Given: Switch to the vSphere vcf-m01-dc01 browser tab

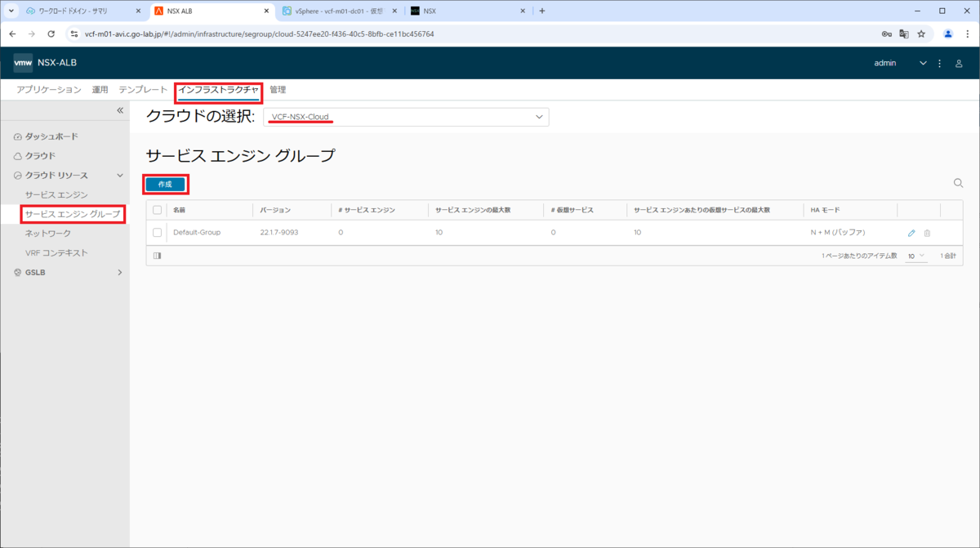Looking at the screenshot, I should click(341, 11).
